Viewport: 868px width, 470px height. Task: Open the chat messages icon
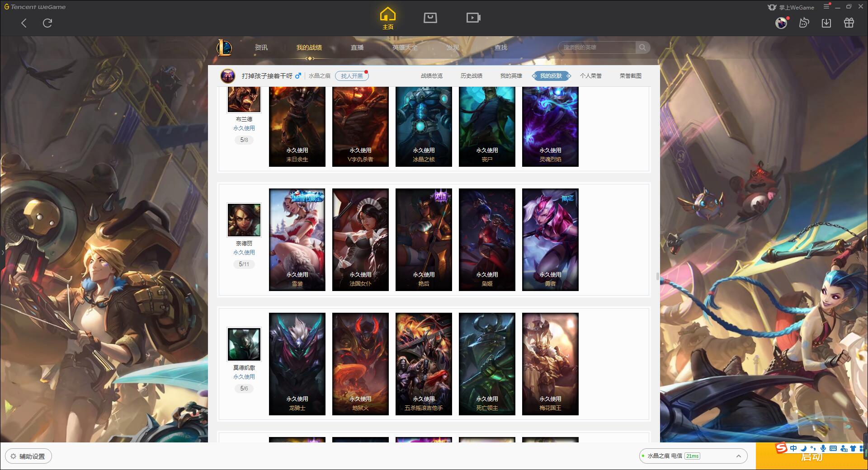[804, 23]
